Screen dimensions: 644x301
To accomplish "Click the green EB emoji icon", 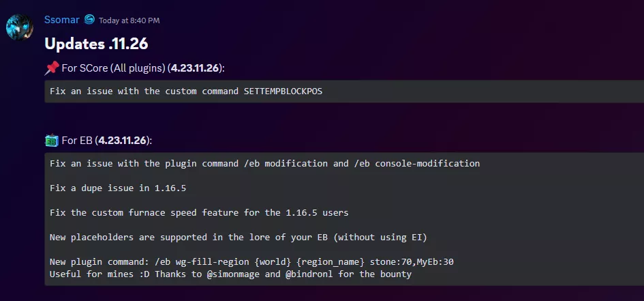I will click(51, 141).
